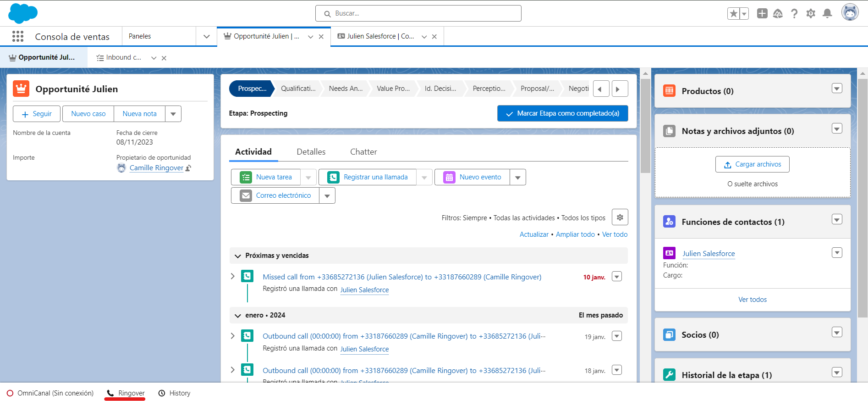Click the Correo electrónico button
Screen dimensions: 868x401
pyautogui.click(x=275, y=195)
